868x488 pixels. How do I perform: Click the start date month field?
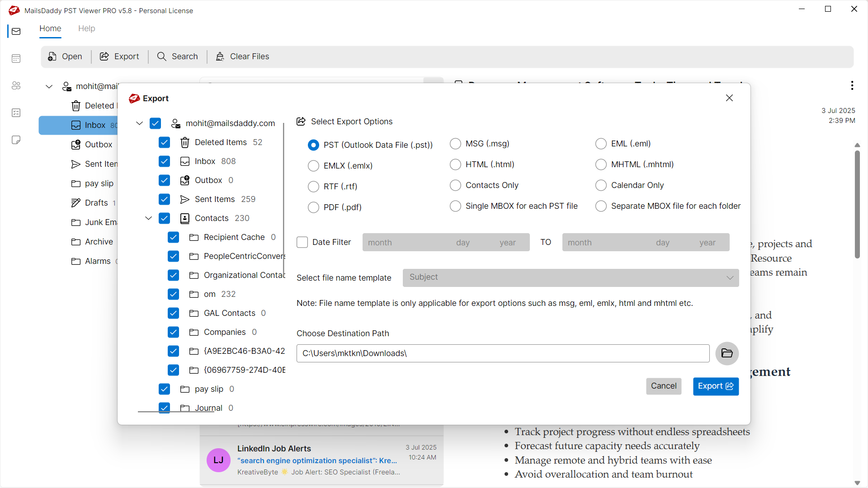pos(380,243)
